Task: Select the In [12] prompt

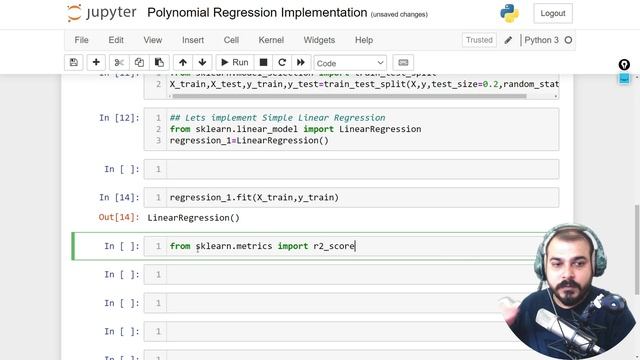Action: [119, 118]
